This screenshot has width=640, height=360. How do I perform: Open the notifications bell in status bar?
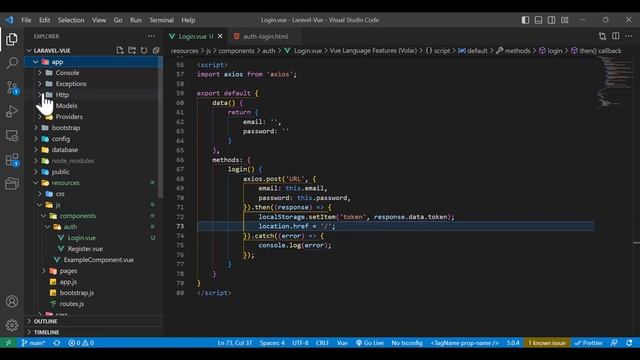pos(629,342)
